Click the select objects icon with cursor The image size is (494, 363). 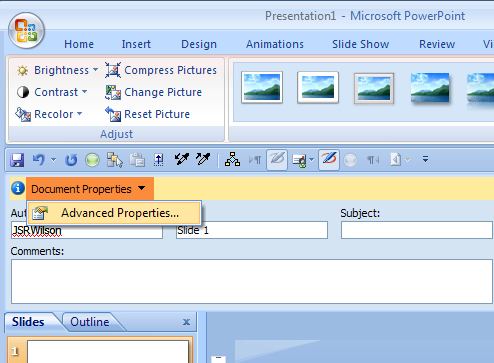114,160
